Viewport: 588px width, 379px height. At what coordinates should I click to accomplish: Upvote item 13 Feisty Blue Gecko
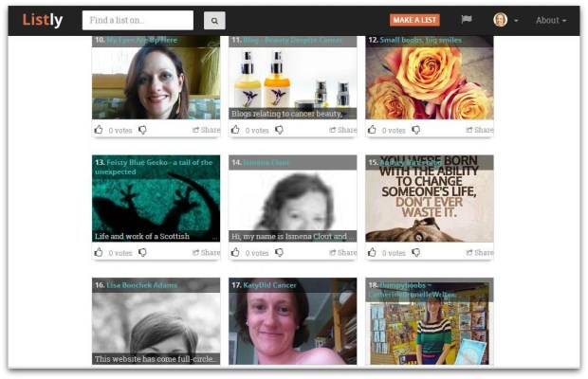99,252
